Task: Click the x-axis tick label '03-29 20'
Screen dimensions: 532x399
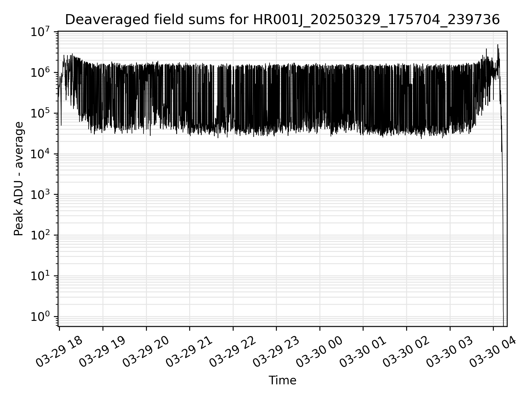Action: 146,352
